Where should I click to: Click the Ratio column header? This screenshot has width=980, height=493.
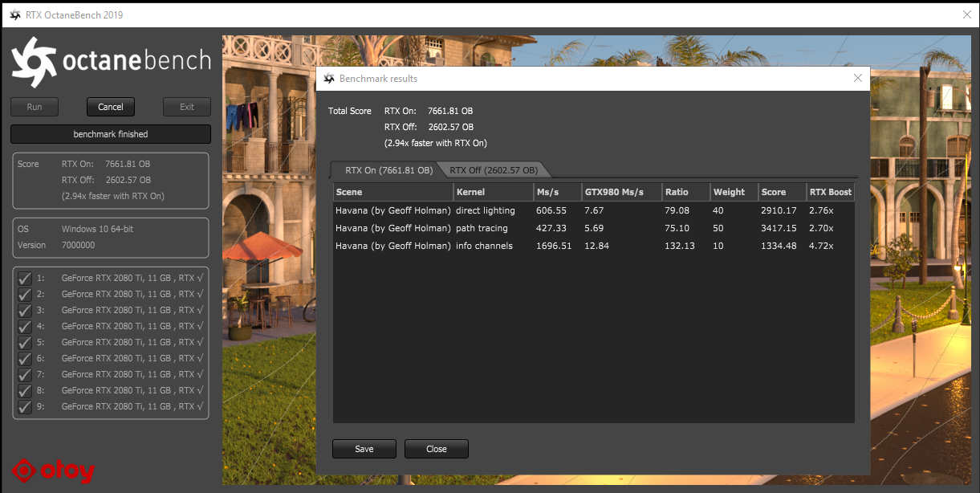(x=686, y=192)
